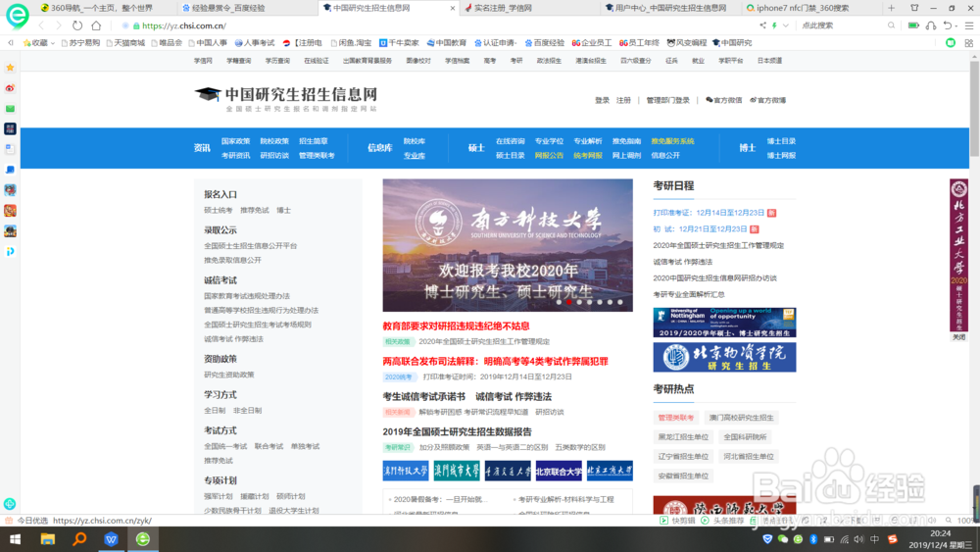Click 官方微信 link
This screenshot has height=552, width=980.
pyautogui.click(x=724, y=100)
